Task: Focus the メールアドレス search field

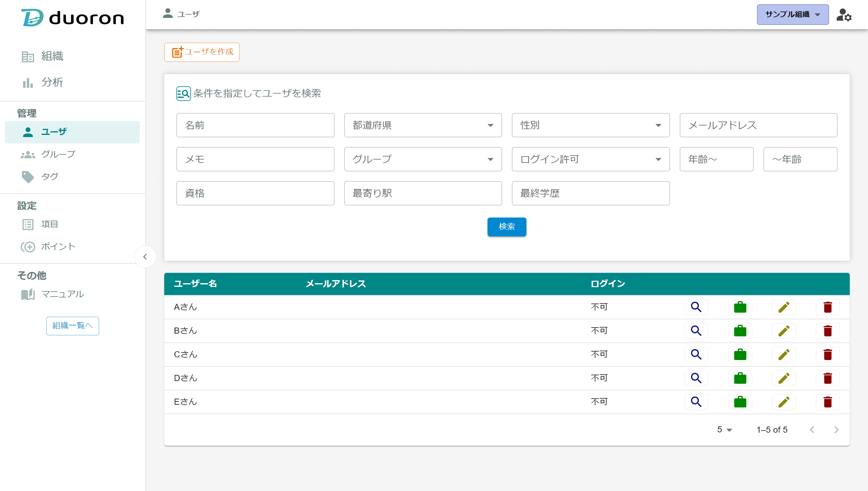Action: pyautogui.click(x=758, y=125)
